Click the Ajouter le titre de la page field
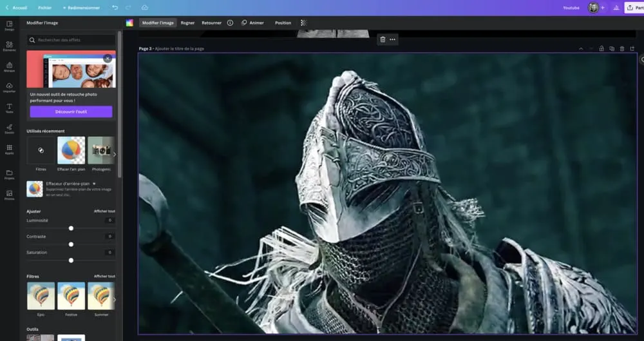The width and height of the screenshot is (644, 341). 180,48
